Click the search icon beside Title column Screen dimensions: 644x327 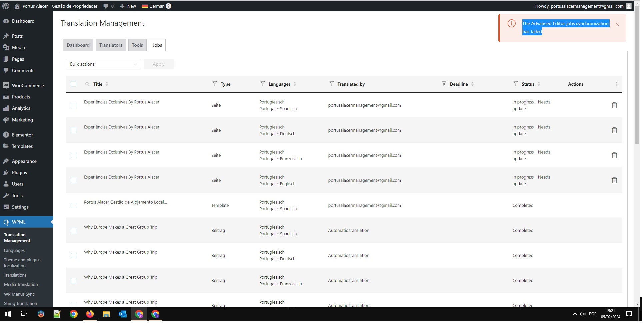(87, 84)
